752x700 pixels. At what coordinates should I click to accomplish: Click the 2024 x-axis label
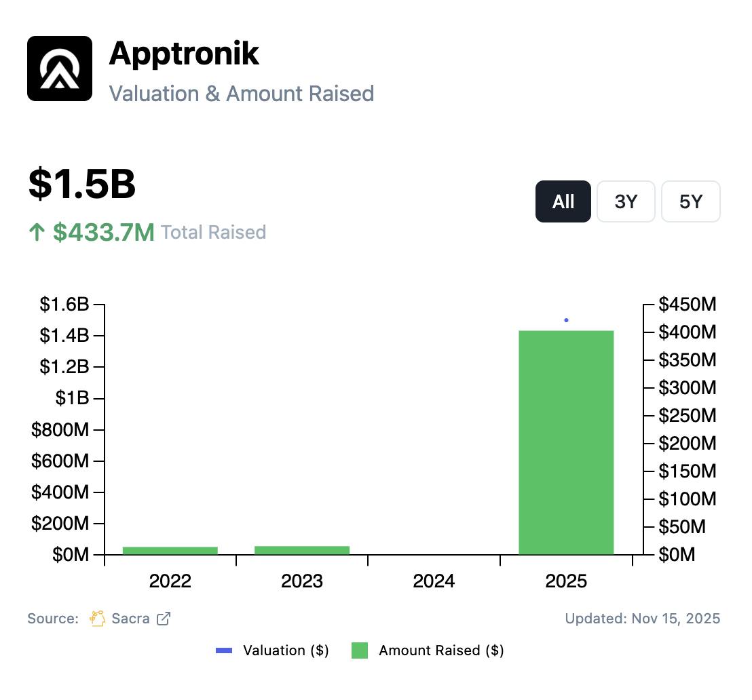click(x=434, y=581)
